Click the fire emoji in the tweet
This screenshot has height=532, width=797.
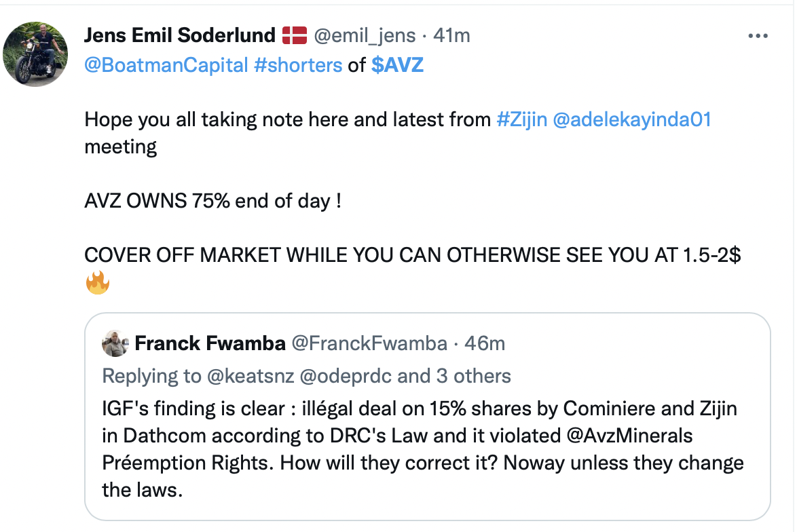[98, 282]
